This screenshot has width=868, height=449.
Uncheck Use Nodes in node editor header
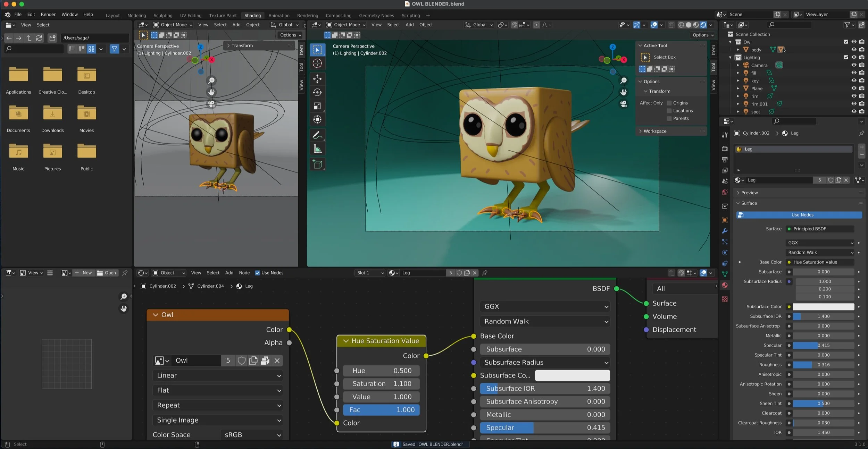pyautogui.click(x=257, y=273)
